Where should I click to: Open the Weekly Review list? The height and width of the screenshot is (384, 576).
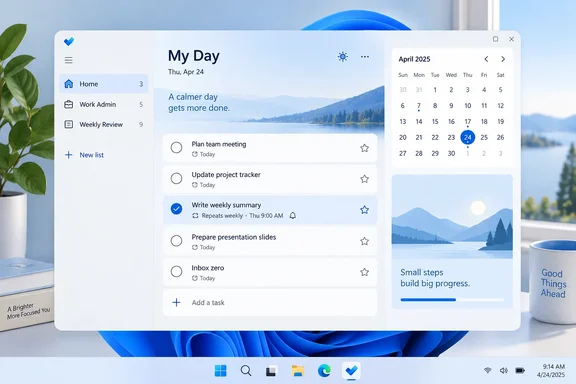(x=104, y=125)
